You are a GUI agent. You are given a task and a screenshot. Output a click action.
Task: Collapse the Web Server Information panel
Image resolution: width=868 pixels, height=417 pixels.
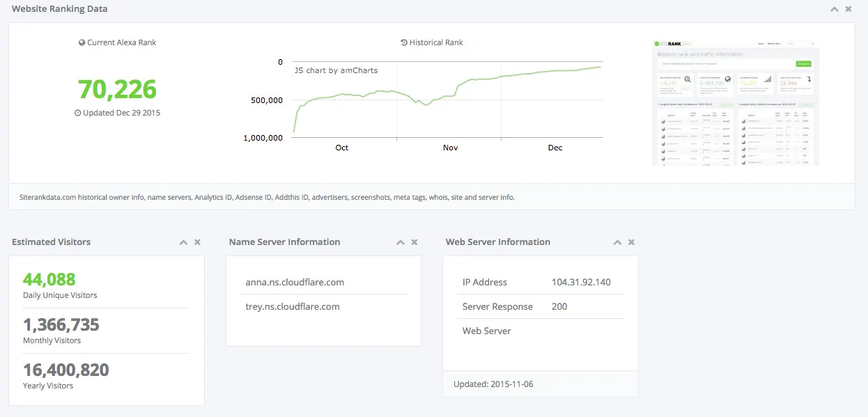[618, 242]
